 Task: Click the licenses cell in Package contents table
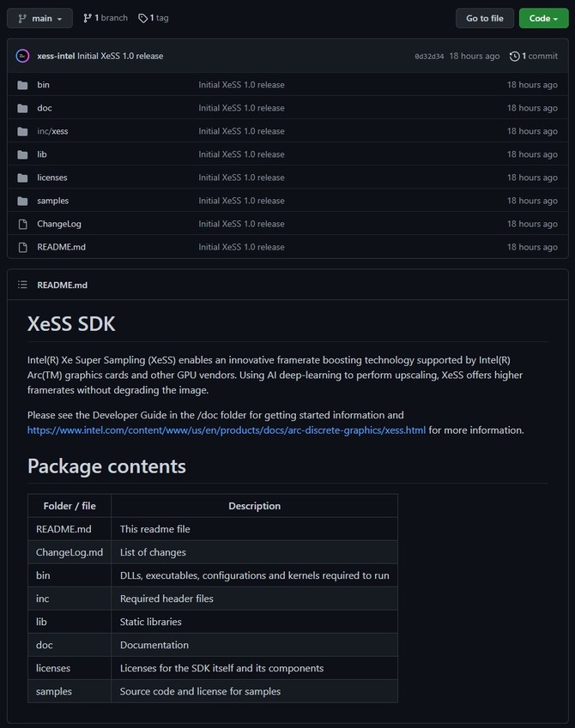[x=70, y=668]
